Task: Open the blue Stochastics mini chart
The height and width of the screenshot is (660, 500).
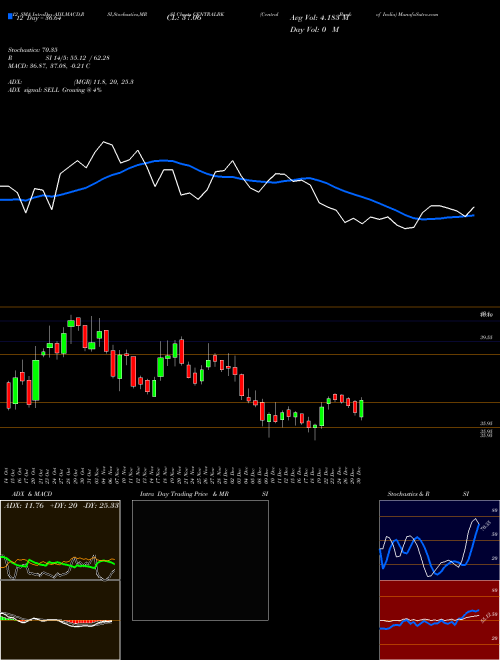Action: (x=439, y=540)
